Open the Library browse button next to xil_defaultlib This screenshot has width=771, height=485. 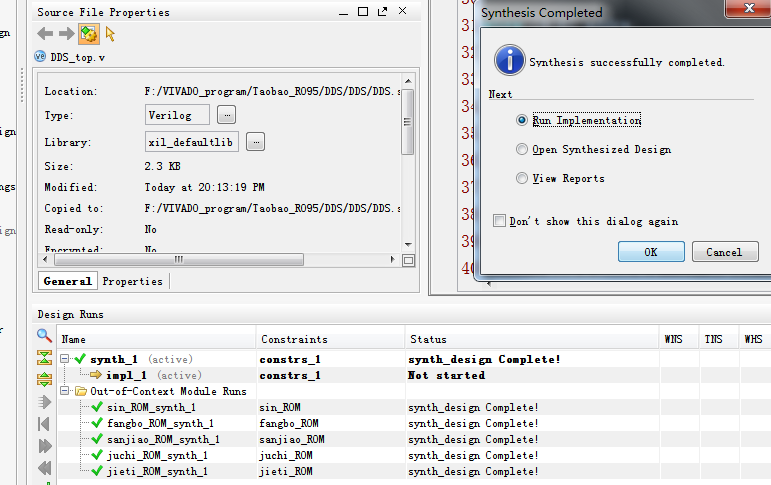coord(256,142)
